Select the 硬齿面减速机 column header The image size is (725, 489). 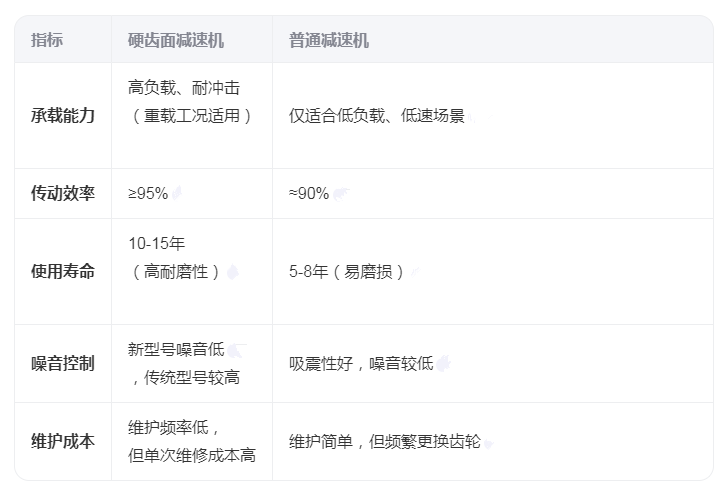[x=176, y=40]
